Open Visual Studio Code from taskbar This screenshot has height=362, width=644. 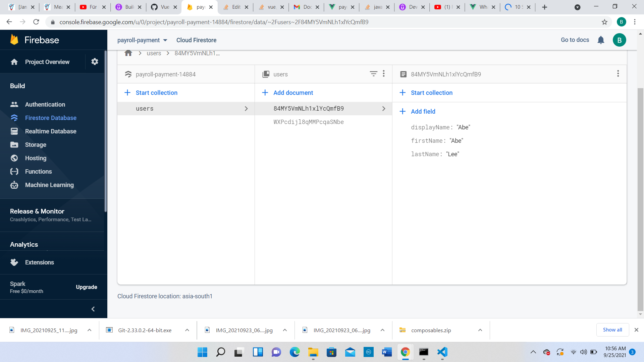coord(442,352)
